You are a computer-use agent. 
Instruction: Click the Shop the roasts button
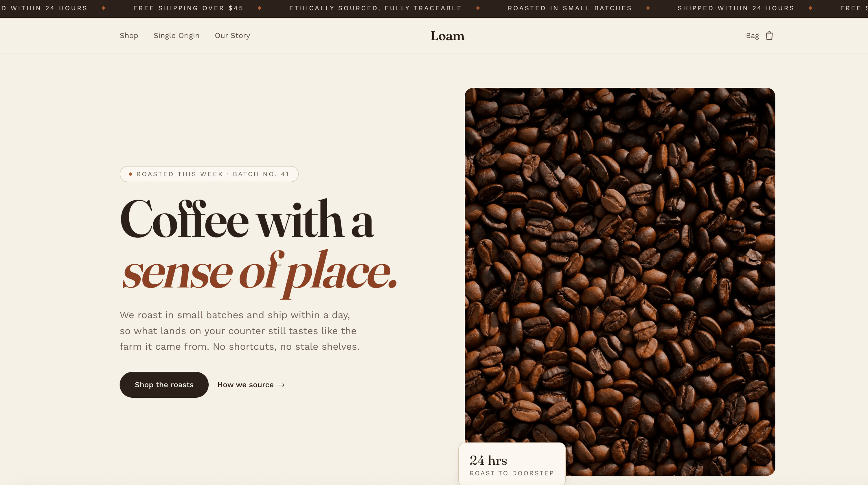[164, 385]
